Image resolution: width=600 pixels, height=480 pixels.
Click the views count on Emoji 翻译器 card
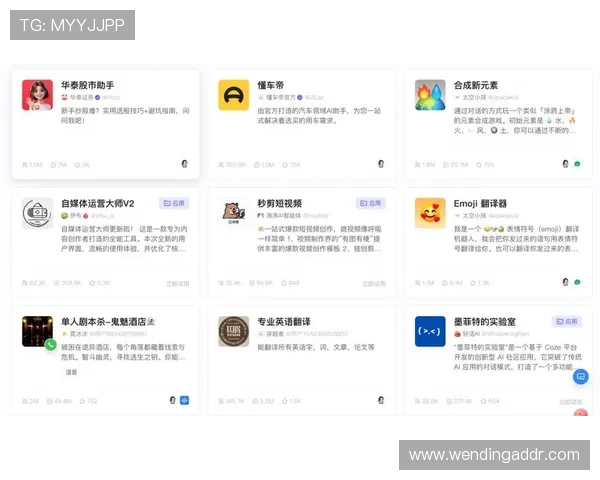pos(452,283)
